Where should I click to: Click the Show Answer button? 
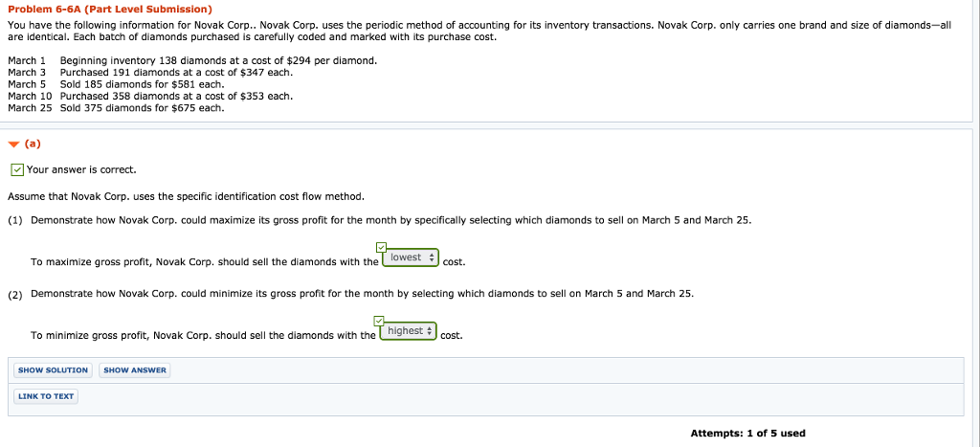tap(134, 370)
